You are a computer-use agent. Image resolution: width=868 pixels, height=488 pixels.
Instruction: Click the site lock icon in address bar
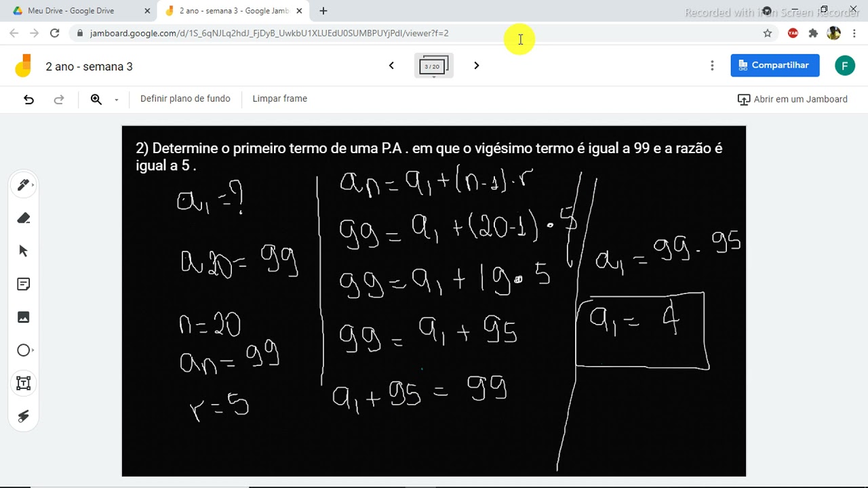(80, 33)
